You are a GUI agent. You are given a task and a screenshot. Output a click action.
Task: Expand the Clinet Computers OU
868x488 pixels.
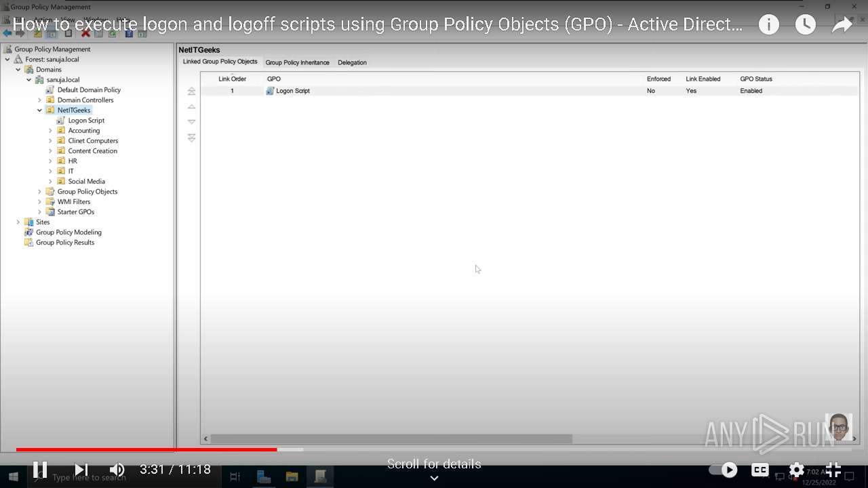[x=51, y=141]
